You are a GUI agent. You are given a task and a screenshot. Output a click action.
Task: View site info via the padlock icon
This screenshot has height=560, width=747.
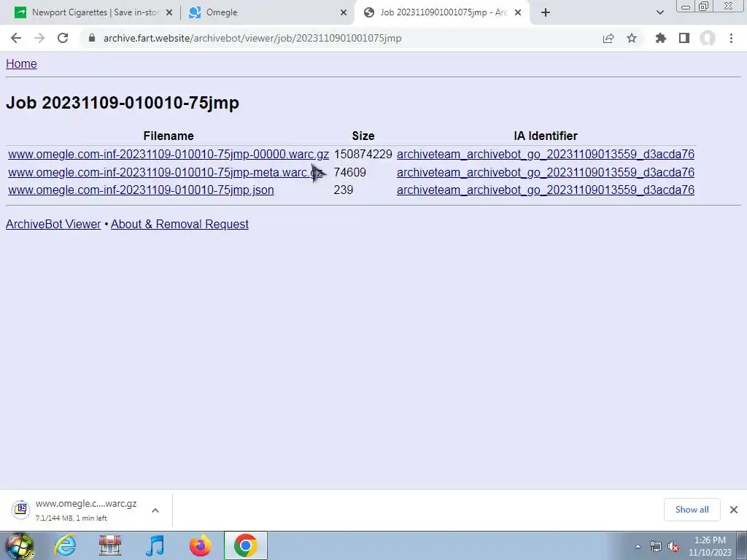pyautogui.click(x=92, y=38)
